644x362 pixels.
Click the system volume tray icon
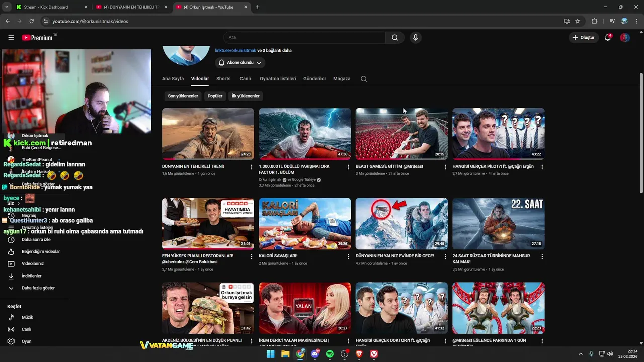[x=610, y=354]
